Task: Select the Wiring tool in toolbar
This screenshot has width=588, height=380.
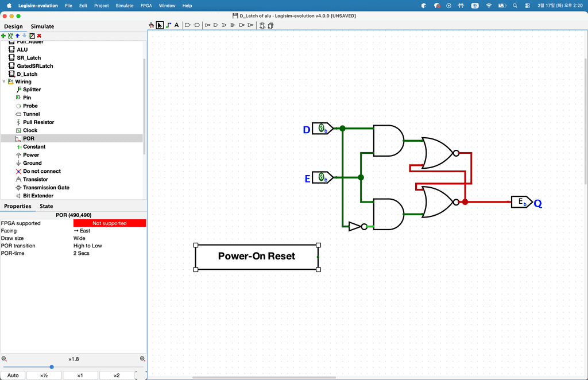Action: point(168,25)
